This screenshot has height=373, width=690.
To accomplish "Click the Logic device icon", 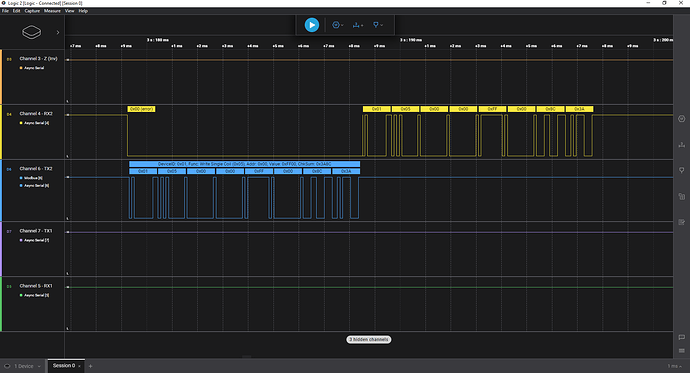I will [32, 32].
